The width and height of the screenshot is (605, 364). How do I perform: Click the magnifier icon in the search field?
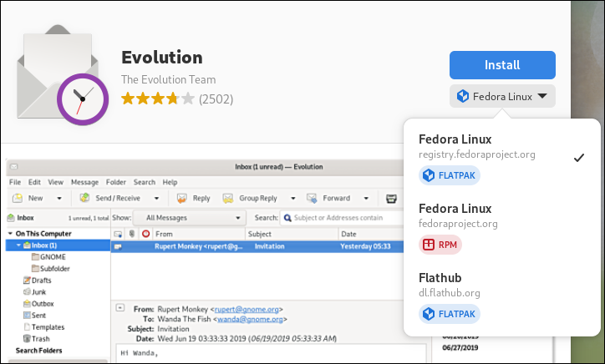[x=287, y=218]
